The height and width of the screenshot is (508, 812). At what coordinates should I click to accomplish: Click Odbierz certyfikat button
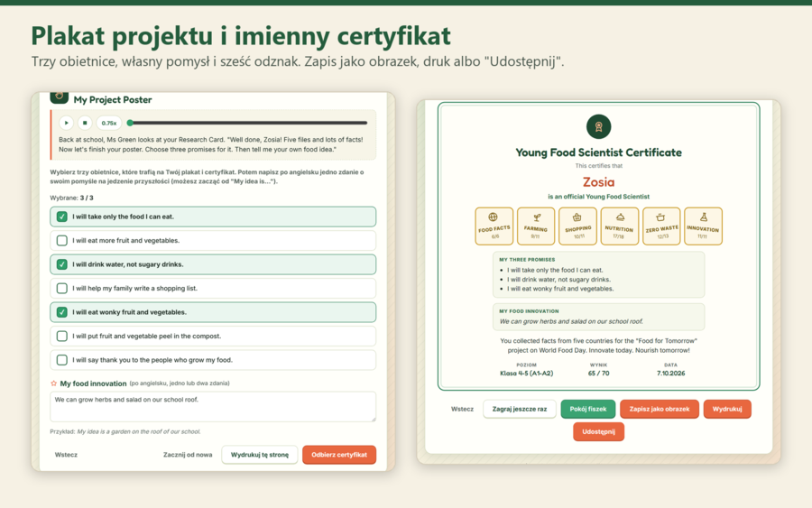pos(339,455)
